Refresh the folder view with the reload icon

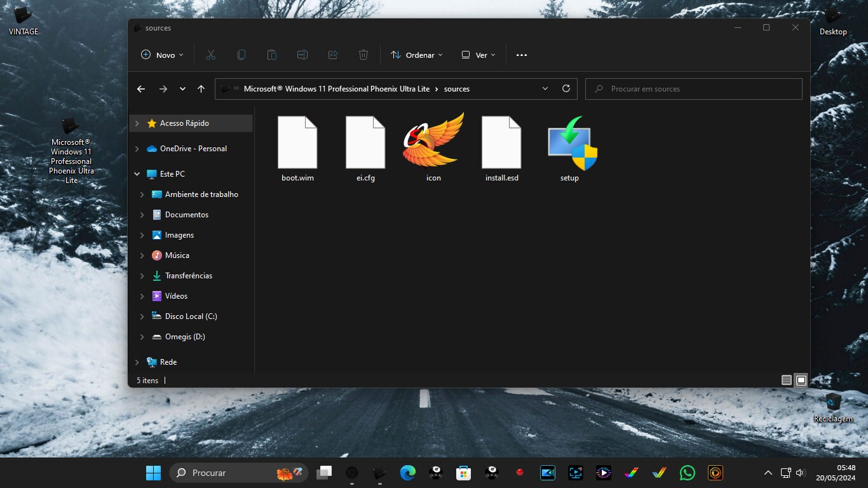[566, 88]
